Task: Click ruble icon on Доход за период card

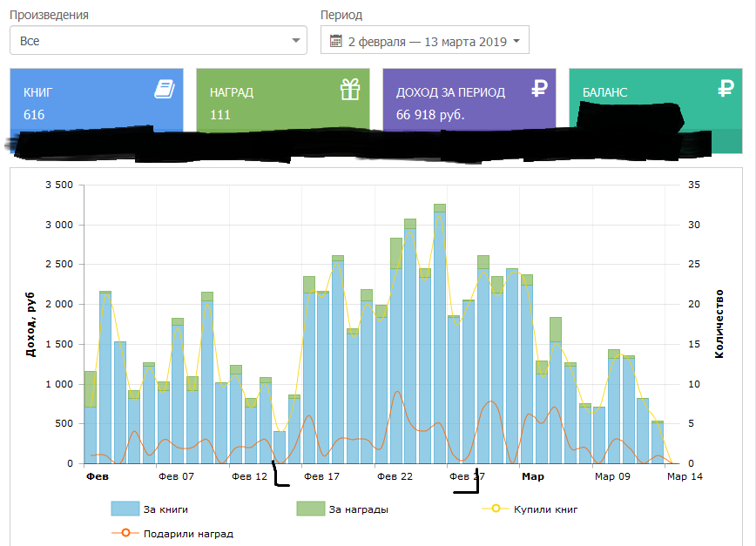Action: coord(538,89)
